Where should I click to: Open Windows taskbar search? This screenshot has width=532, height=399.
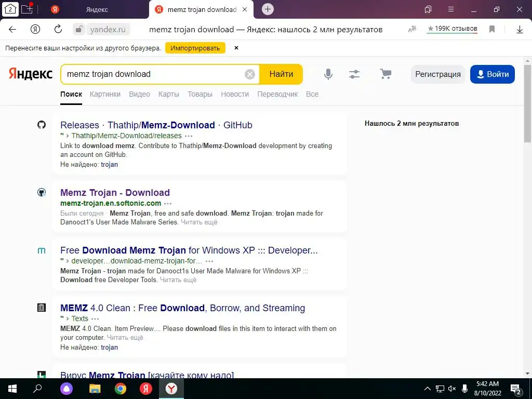[x=37, y=389]
